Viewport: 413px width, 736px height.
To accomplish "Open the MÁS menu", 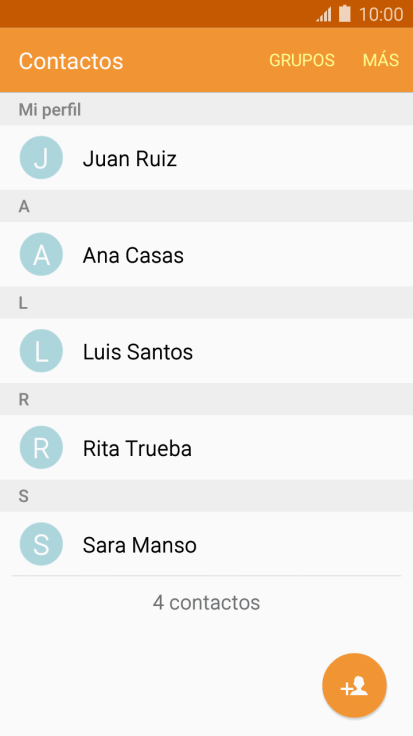I will click(x=381, y=60).
